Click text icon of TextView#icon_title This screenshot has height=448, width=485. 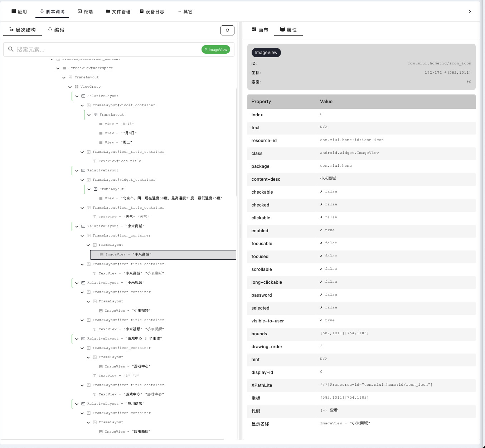pyautogui.click(x=95, y=161)
